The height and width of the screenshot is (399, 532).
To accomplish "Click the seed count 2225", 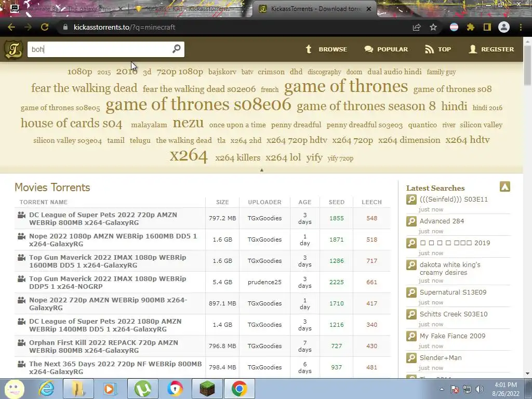I will (x=337, y=282).
